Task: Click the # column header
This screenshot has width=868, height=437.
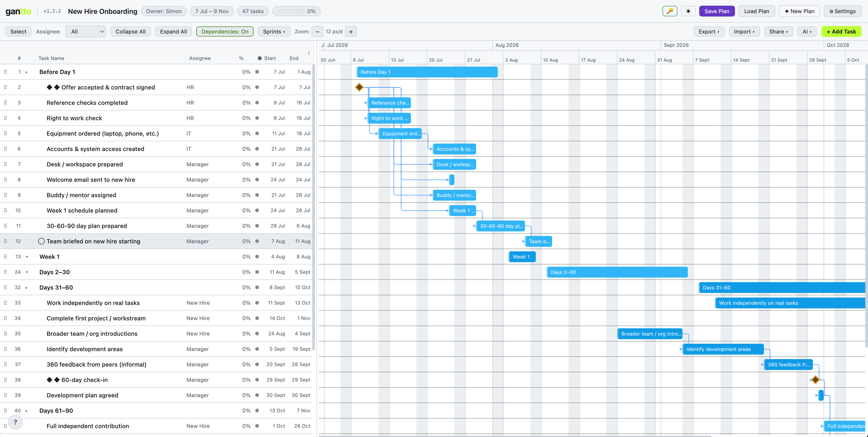Action: [19, 58]
